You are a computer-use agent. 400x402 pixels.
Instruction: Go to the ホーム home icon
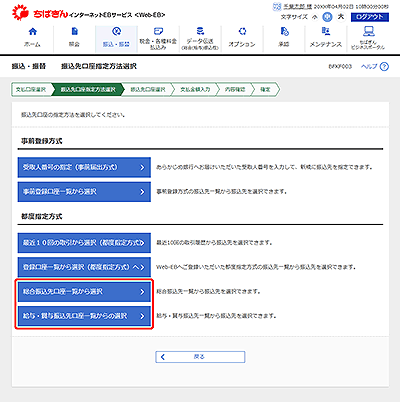click(x=33, y=32)
